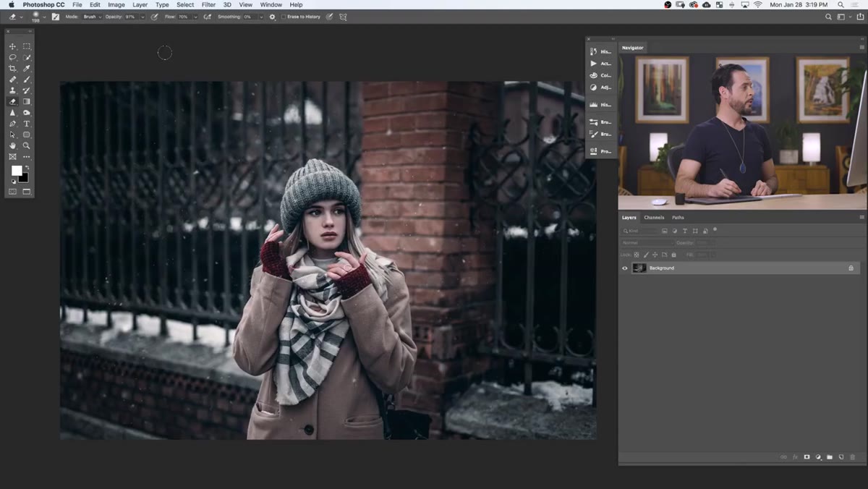Select the Sponge/Dodge tool
Viewport: 868px width, 489px height.
point(27,113)
